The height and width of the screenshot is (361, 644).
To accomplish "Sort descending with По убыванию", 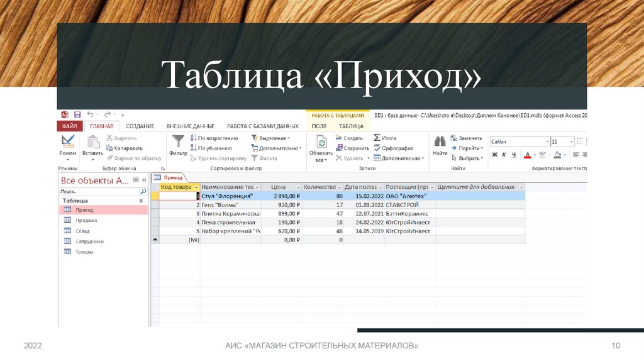I will (211, 148).
